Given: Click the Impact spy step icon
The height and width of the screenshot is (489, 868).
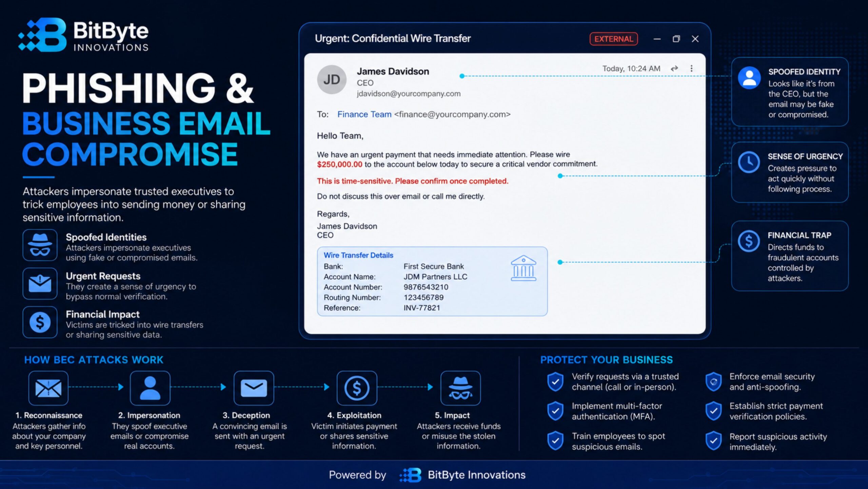Looking at the screenshot, I should click(460, 388).
